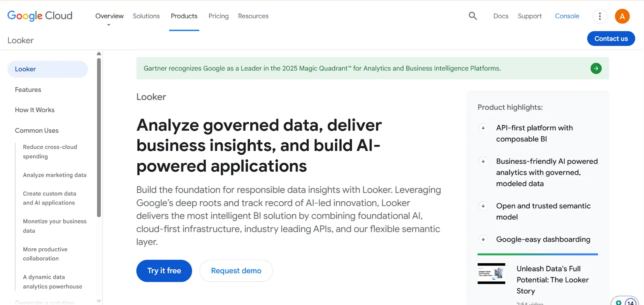
Task: Click the Request demo button
Action: pos(236,271)
